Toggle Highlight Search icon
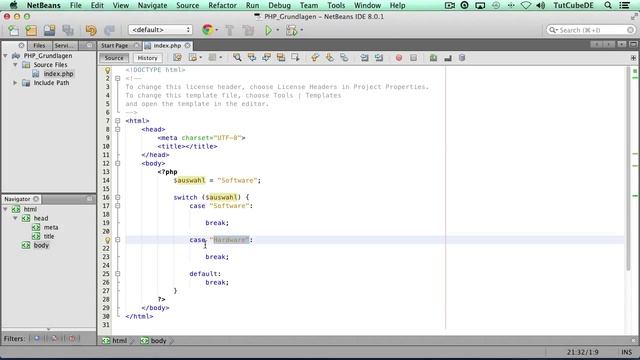 281,58
